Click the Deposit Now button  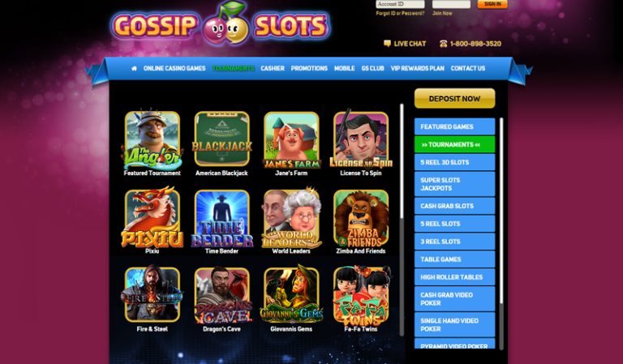point(454,98)
